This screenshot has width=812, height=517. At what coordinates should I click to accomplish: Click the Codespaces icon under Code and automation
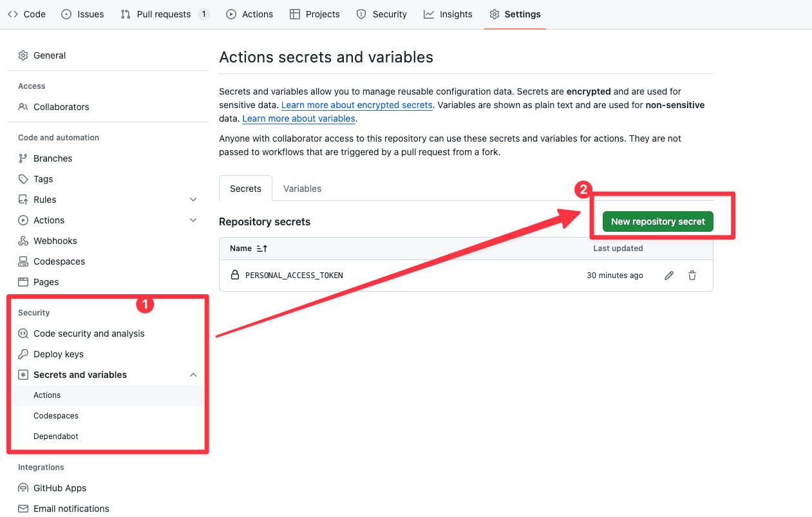pyautogui.click(x=23, y=261)
